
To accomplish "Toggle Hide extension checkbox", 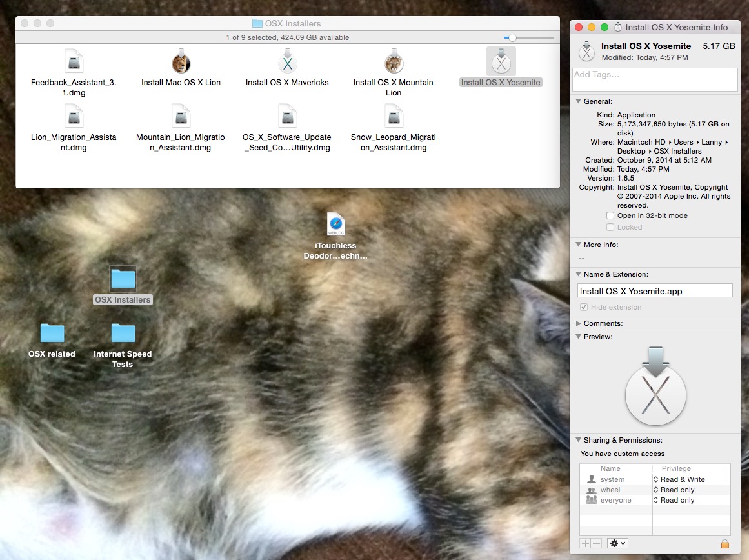I will tap(584, 307).
